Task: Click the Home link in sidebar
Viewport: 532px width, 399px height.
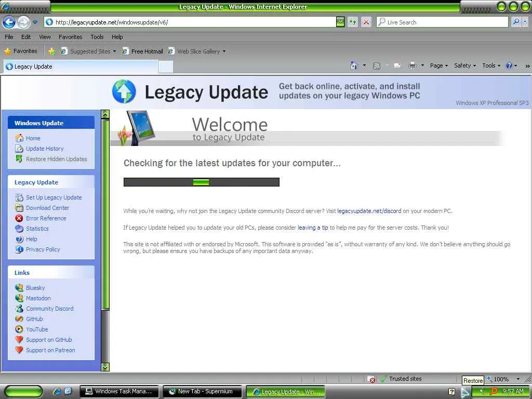Action: click(x=33, y=138)
